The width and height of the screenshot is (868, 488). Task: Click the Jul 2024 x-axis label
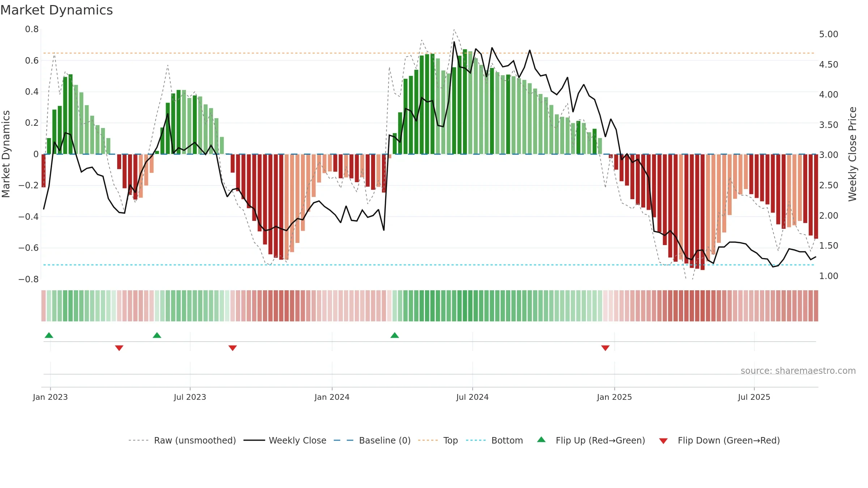click(x=472, y=397)
